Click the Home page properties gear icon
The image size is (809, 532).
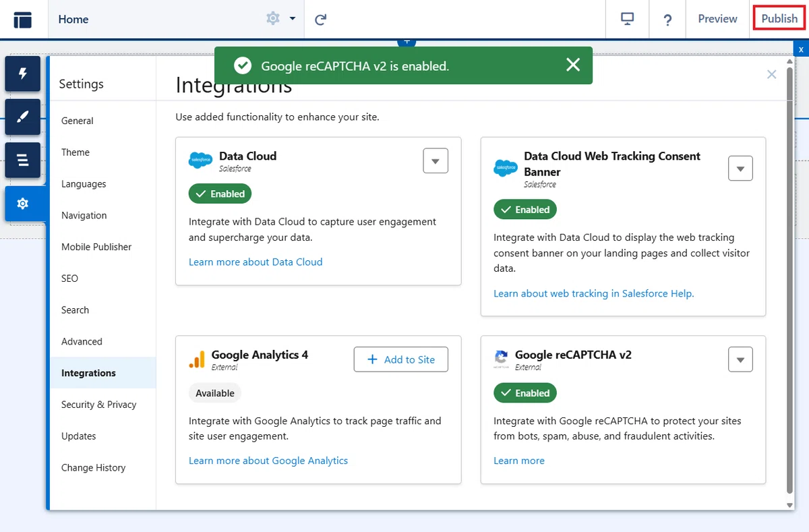[x=273, y=19]
